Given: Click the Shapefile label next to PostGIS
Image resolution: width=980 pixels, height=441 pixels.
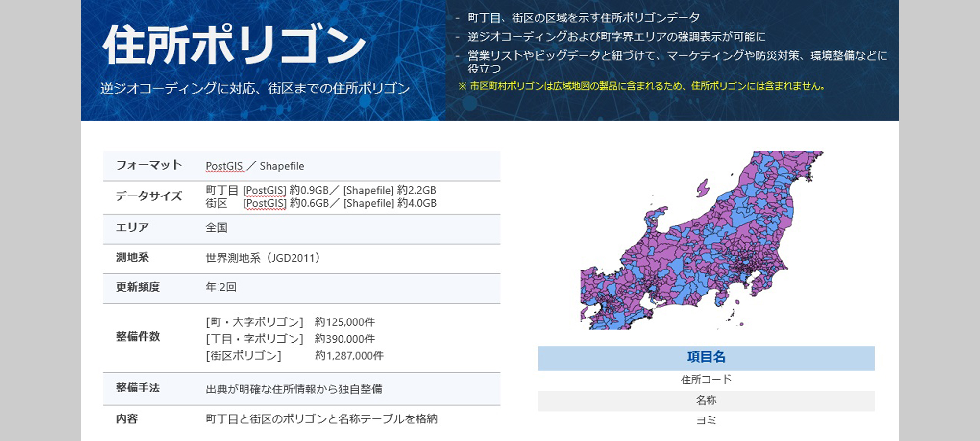Looking at the screenshot, I should [x=282, y=166].
